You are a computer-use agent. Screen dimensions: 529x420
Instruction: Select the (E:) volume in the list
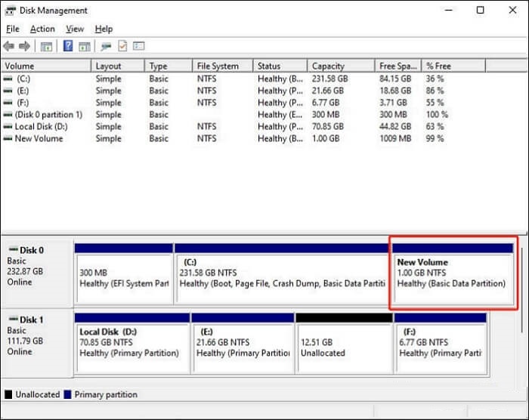point(23,91)
